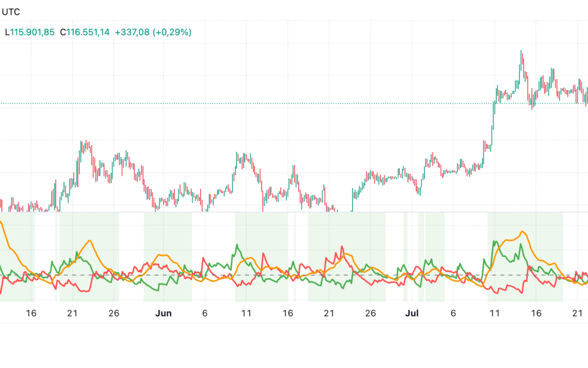Click the first 16 date label
The height and width of the screenshot is (368, 588).
coord(31,313)
